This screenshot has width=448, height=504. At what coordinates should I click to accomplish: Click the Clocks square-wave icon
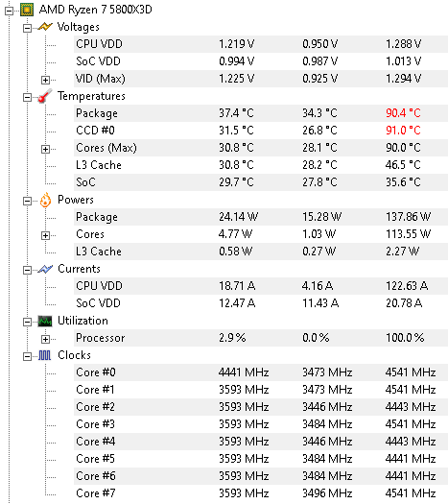pos(45,355)
